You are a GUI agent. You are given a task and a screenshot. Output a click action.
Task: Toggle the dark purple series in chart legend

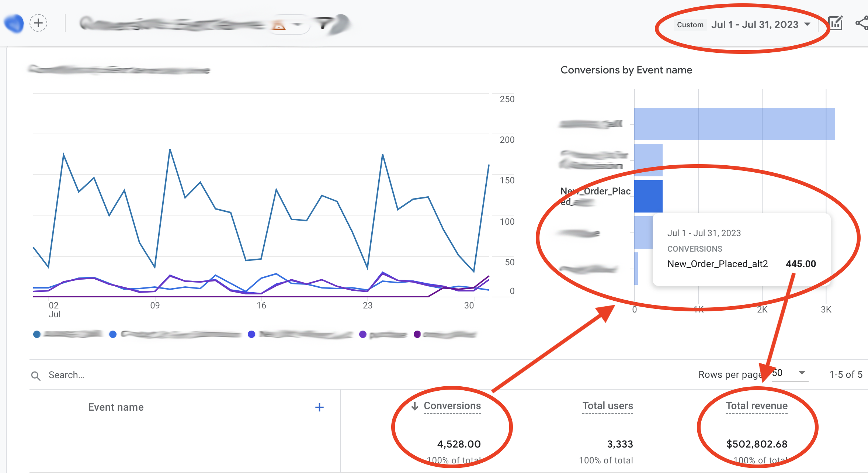coord(417,334)
